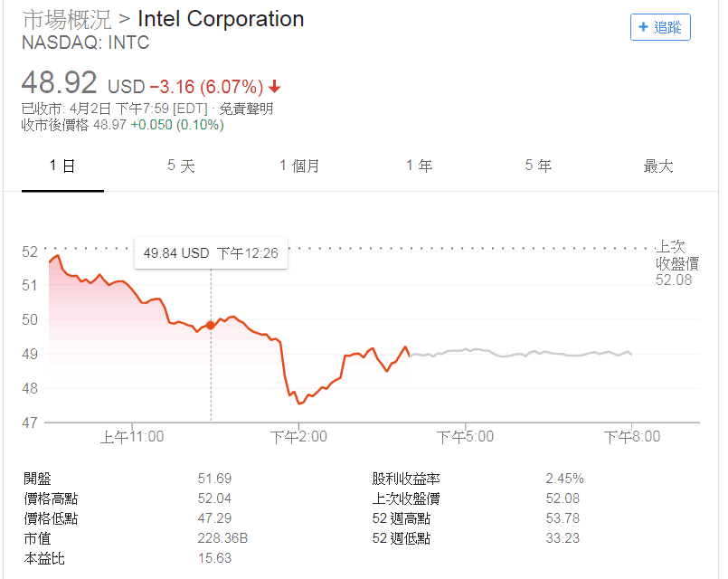728x579 pixels.
Task: Open the 市場概況 breadcrumb link
Action: point(67,20)
